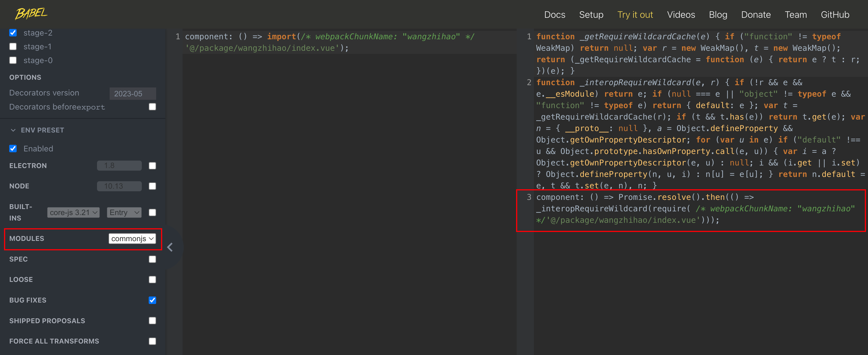
Task: Click the Node version input field
Action: 119,186
